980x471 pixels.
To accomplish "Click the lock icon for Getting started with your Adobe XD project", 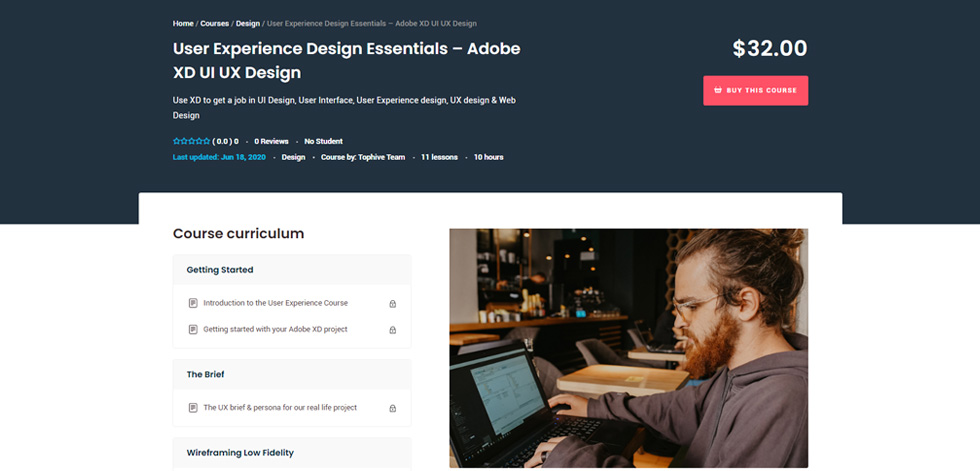I will click(392, 330).
